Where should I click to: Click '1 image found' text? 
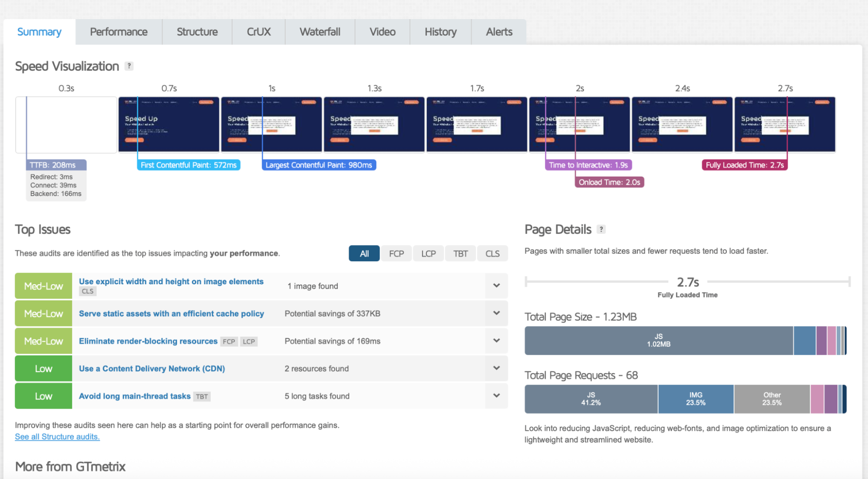tap(313, 286)
